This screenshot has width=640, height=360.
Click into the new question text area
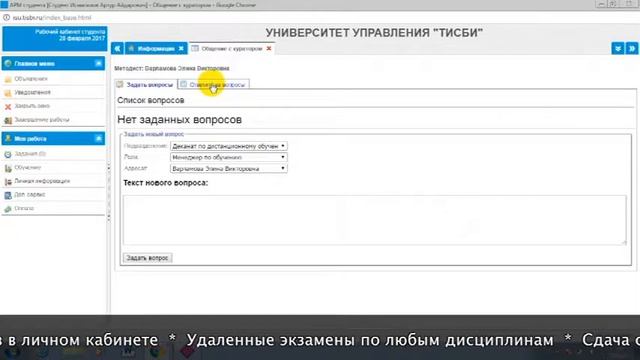pos(375,220)
